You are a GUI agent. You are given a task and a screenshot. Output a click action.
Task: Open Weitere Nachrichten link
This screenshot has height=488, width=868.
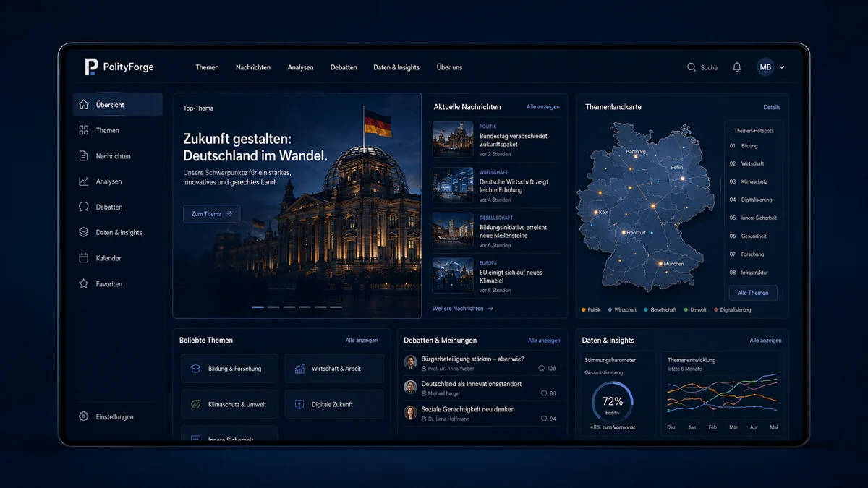pos(463,309)
